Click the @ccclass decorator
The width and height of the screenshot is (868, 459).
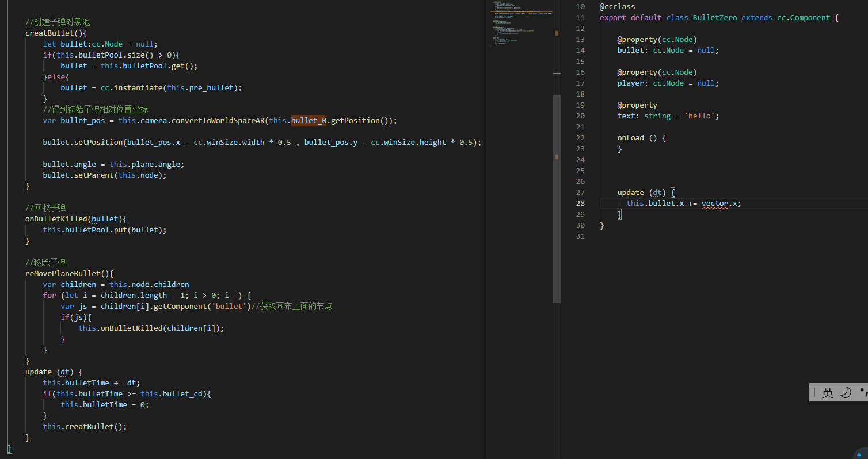[618, 7]
